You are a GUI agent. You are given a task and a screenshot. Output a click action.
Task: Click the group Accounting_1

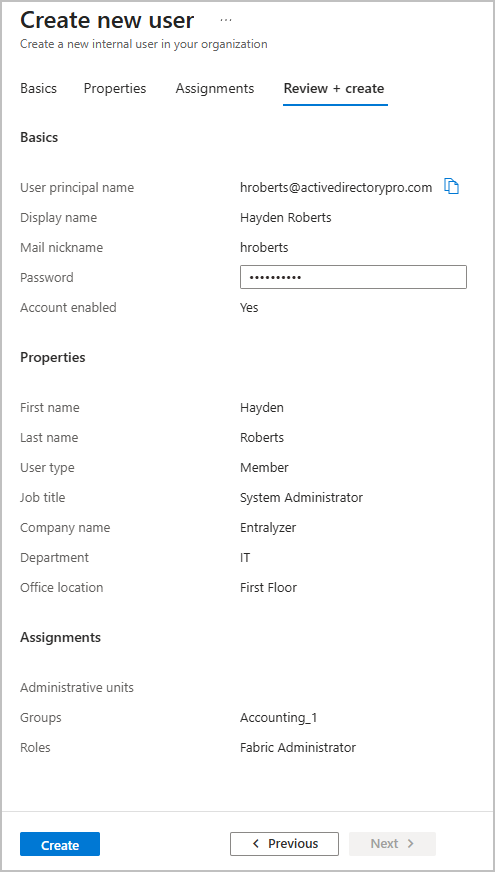[279, 718]
